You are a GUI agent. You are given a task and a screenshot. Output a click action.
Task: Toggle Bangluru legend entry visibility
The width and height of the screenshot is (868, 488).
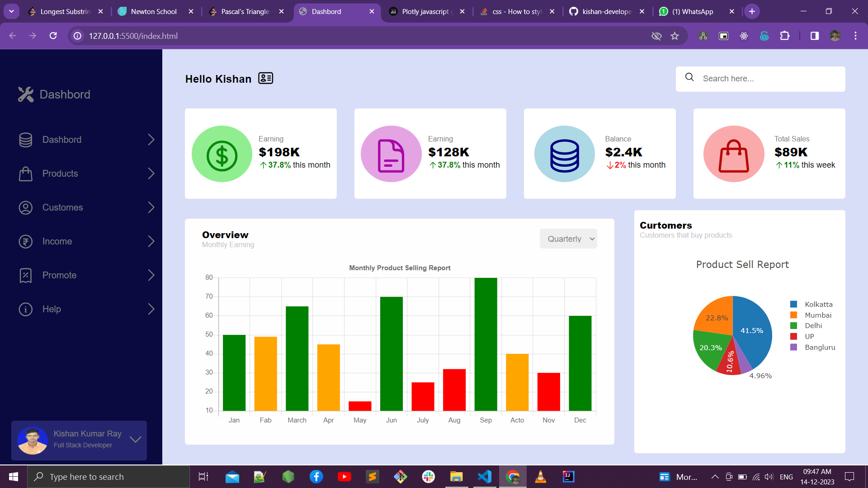[x=813, y=347]
